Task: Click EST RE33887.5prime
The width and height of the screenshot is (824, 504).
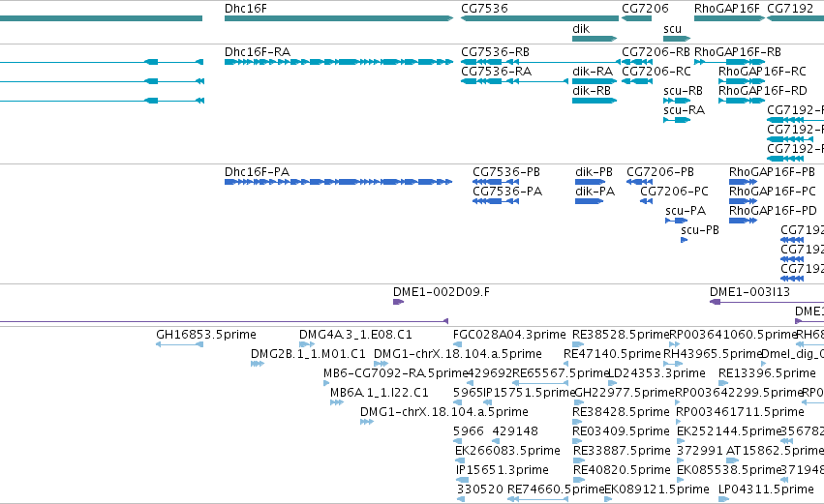Action: click(x=579, y=460)
